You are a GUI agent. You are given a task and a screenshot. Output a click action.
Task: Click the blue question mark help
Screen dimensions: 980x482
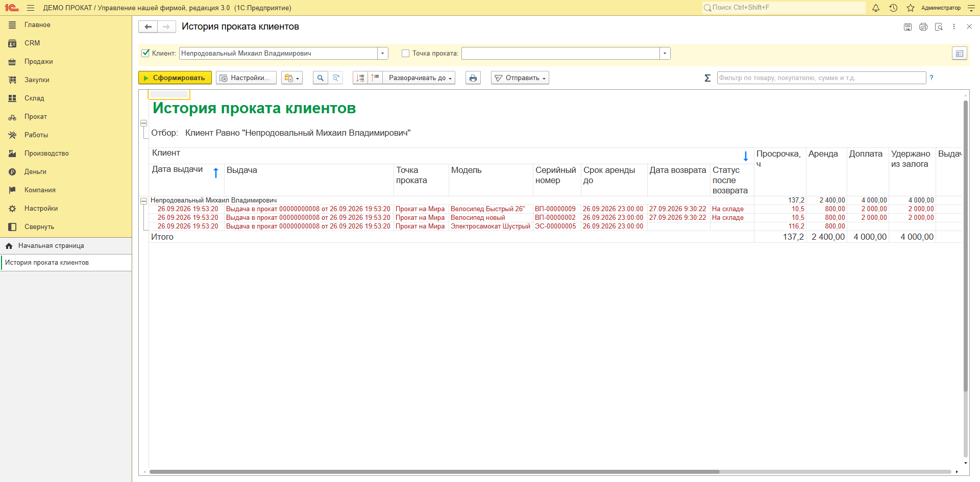click(x=932, y=78)
